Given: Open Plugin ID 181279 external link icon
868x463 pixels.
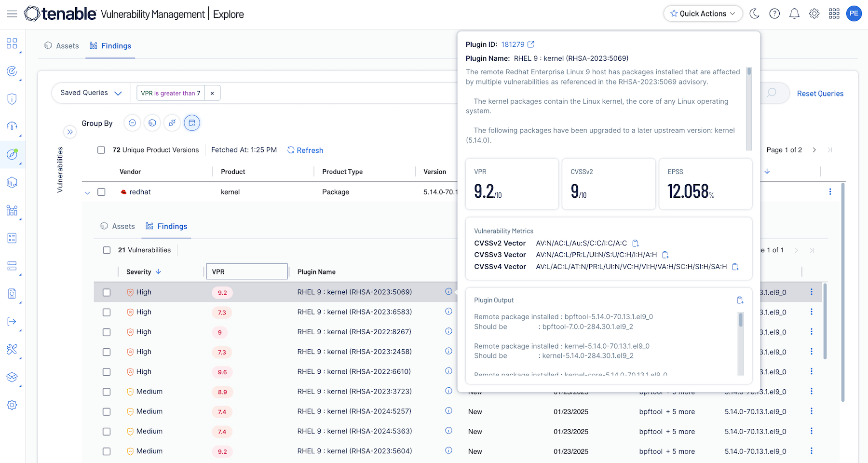Looking at the screenshot, I should pyautogui.click(x=531, y=44).
